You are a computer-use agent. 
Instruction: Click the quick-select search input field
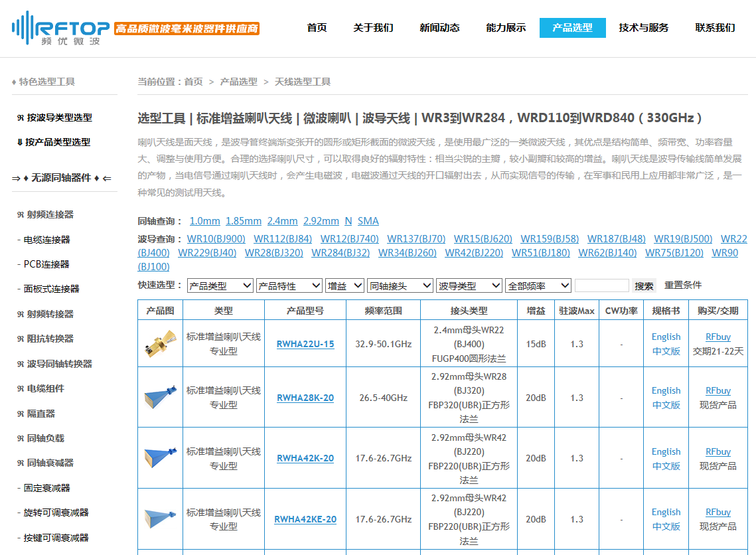(x=602, y=285)
